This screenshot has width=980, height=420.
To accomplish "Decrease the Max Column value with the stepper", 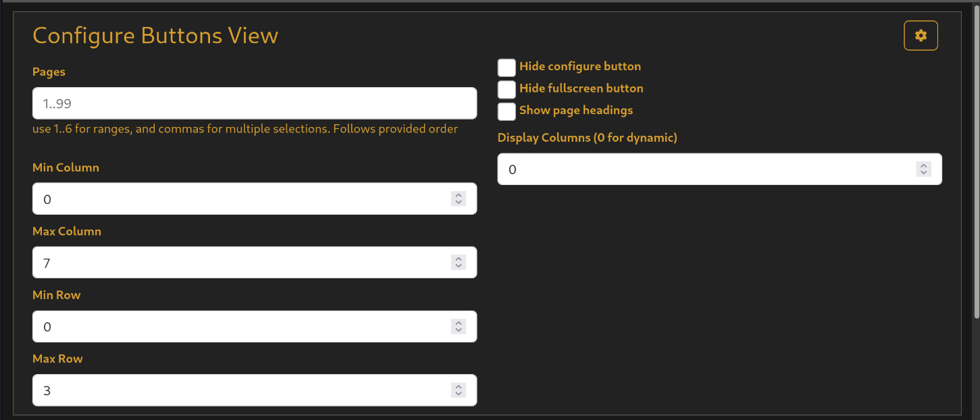I will (458, 265).
